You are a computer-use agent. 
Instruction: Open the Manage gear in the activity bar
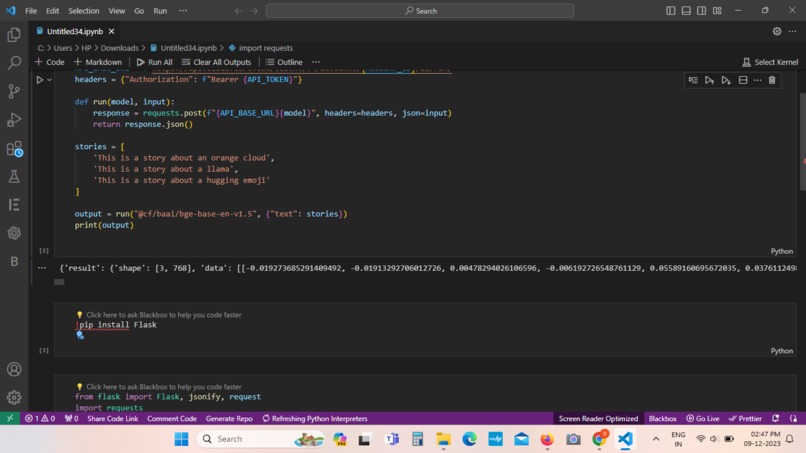pyautogui.click(x=14, y=397)
